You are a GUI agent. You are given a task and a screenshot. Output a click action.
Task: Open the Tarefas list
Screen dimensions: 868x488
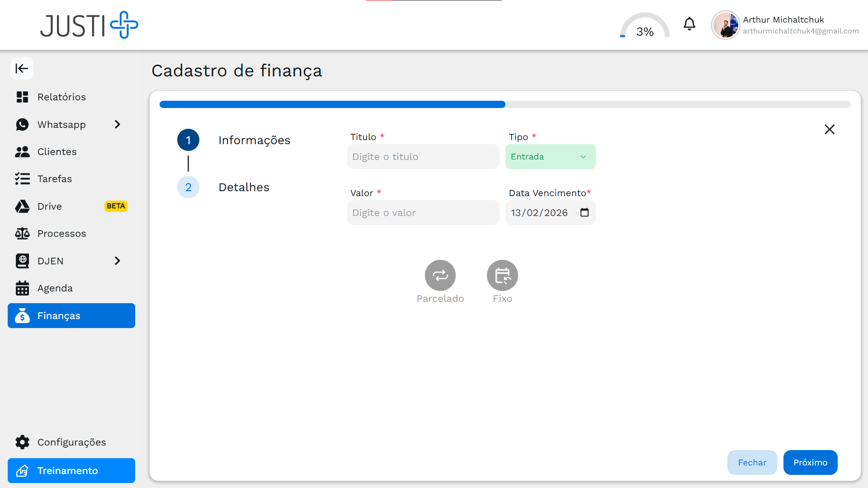coord(54,178)
